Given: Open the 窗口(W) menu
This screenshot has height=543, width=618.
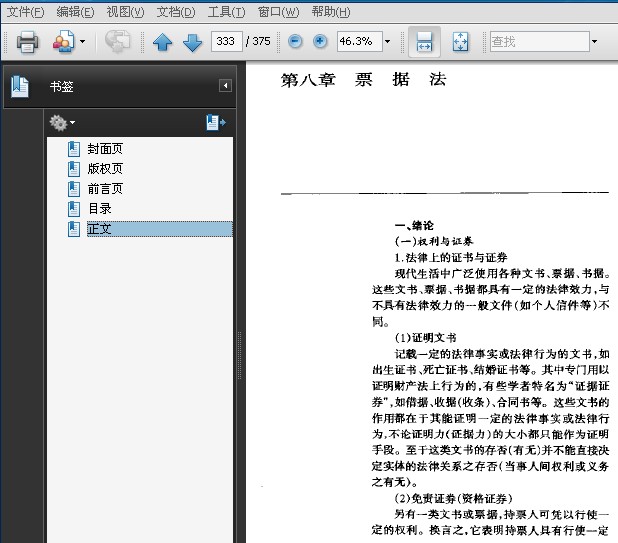Looking at the screenshot, I should tap(278, 12).
